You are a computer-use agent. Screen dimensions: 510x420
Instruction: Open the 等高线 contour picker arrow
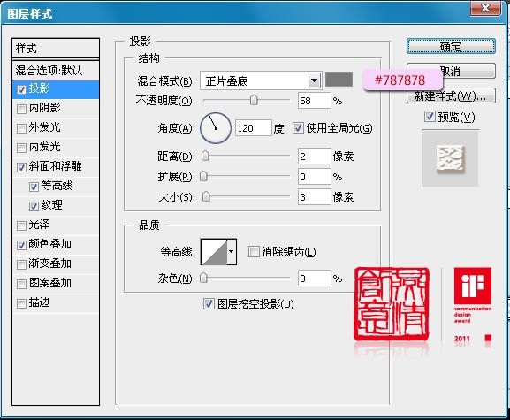pyautogui.click(x=232, y=252)
